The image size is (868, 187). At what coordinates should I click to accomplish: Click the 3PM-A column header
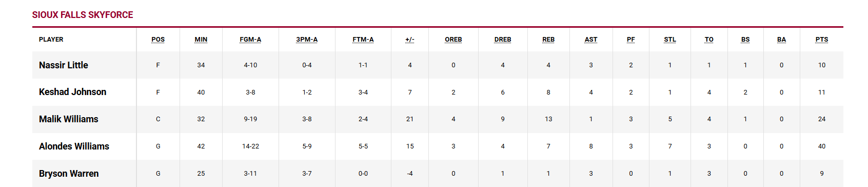pyautogui.click(x=307, y=40)
